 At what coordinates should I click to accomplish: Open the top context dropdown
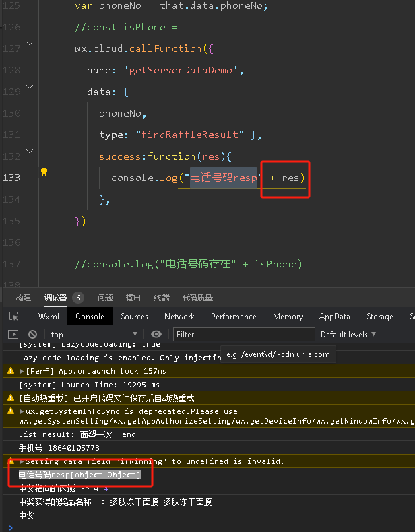click(x=94, y=335)
